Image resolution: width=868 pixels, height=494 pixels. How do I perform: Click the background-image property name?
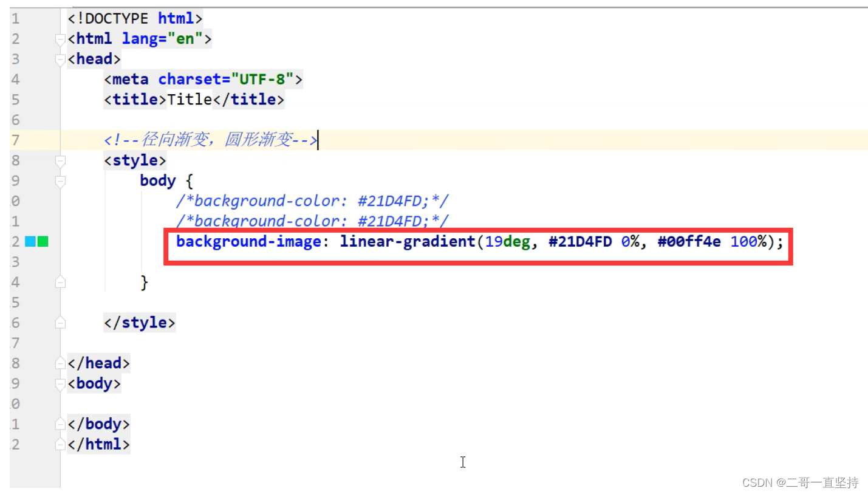point(248,241)
